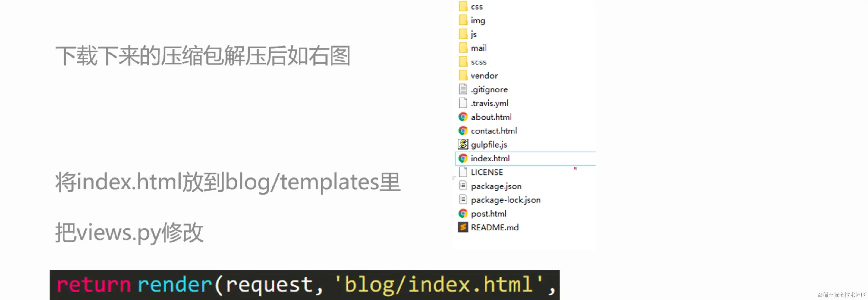This screenshot has width=868, height=300.
Task: Click the Chrome icon beside about.html
Action: coord(463,117)
